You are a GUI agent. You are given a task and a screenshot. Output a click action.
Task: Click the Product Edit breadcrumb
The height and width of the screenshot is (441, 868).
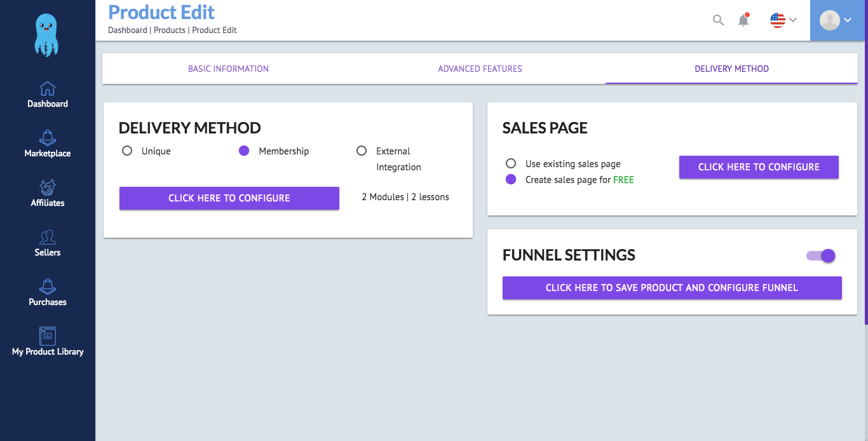215,30
